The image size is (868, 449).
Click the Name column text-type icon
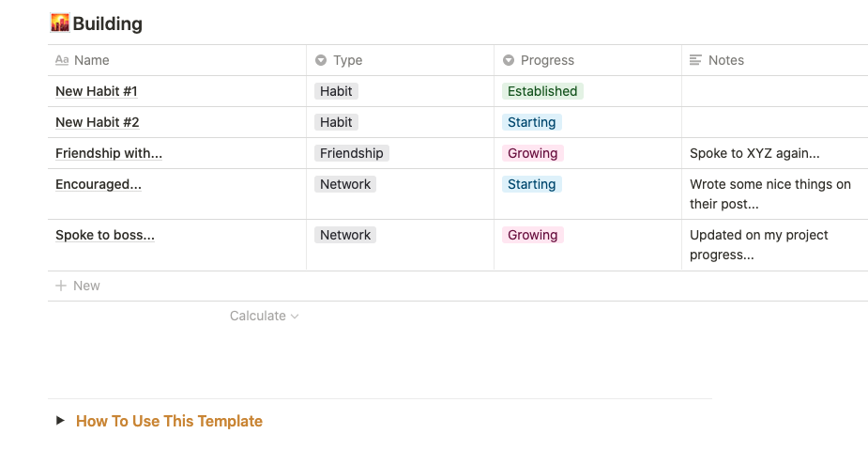tap(62, 60)
